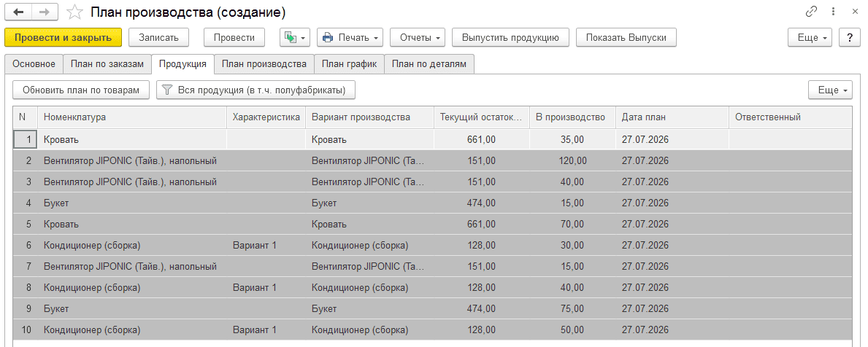Select row 6 Кондиционер (сборка) nomenclature cell
The width and height of the screenshot is (868, 347).
[132, 246]
